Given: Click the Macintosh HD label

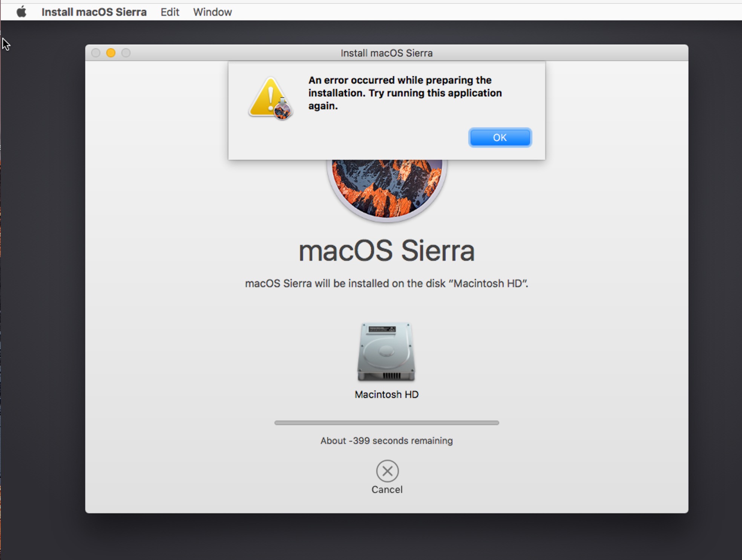Looking at the screenshot, I should [x=386, y=395].
